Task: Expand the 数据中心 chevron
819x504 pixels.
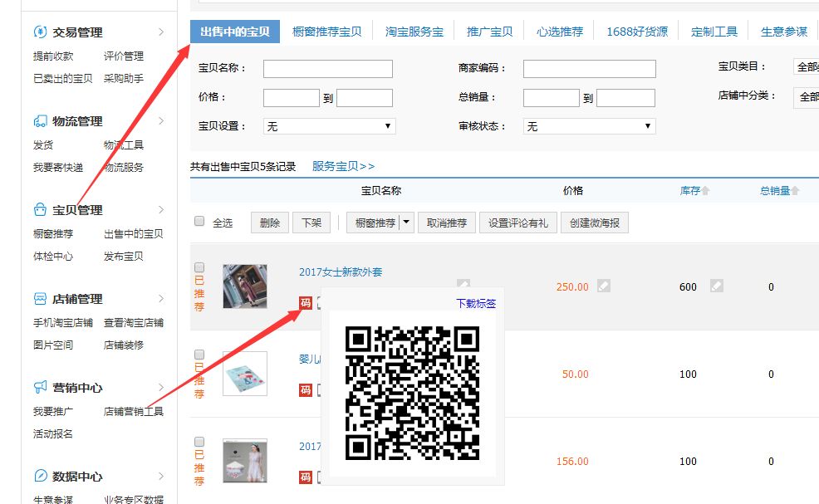Action: [x=161, y=476]
